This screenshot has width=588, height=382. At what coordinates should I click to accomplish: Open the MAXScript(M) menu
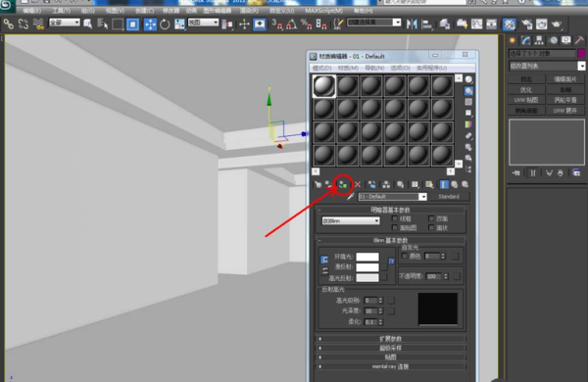(x=323, y=11)
